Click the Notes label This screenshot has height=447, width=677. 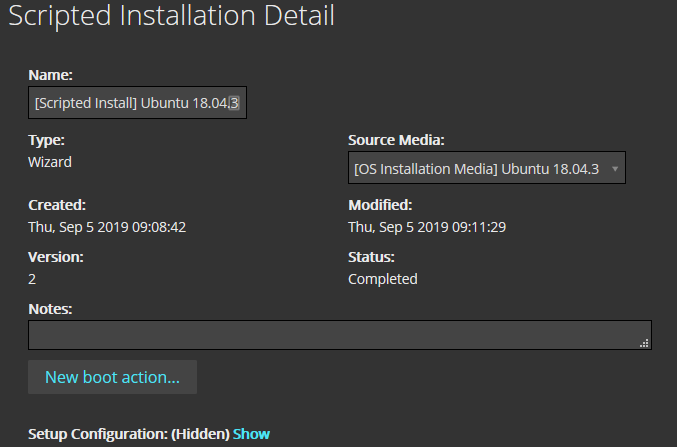(51, 310)
